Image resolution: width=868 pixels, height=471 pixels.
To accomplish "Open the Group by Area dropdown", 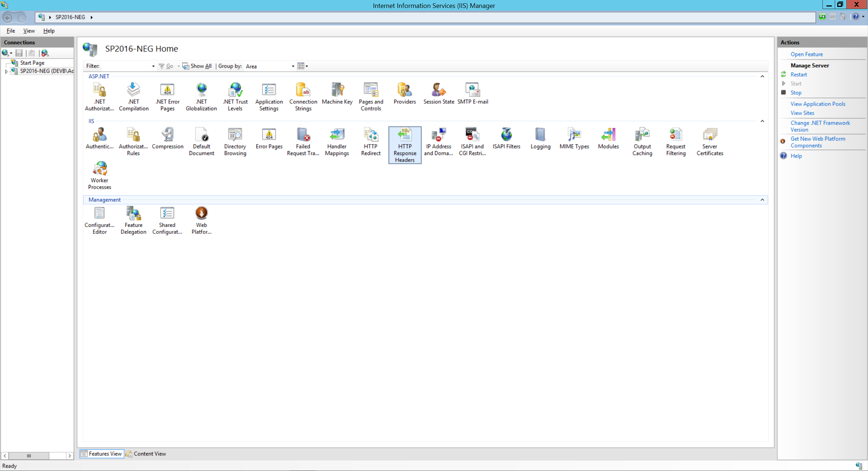I will pos(293,66).
